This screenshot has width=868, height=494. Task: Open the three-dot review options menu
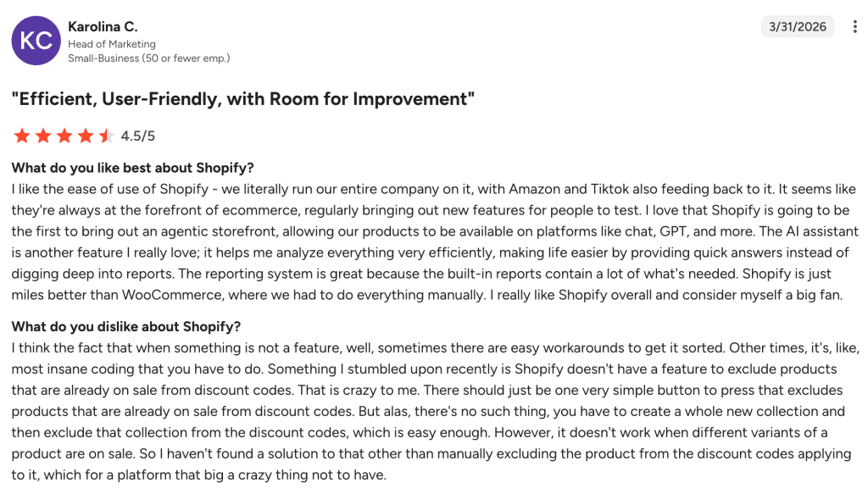(853, 27)
